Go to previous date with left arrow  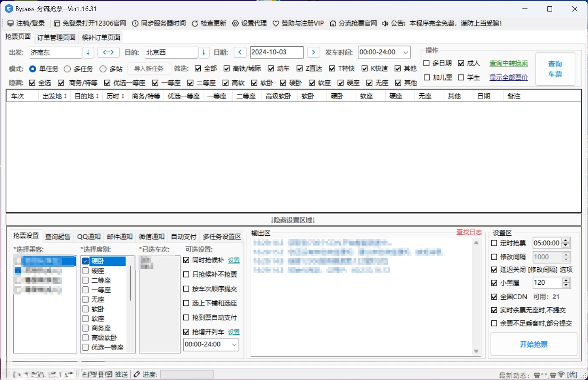pos(240,52)
